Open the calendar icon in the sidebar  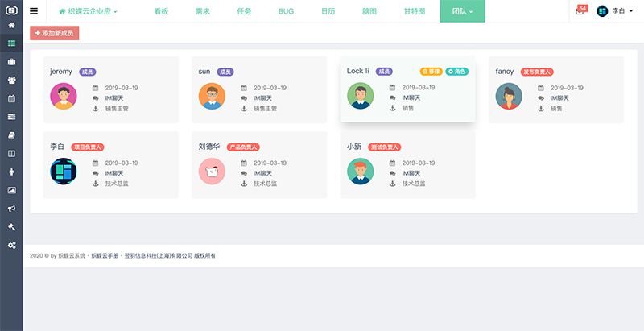[x=11, y=98]
